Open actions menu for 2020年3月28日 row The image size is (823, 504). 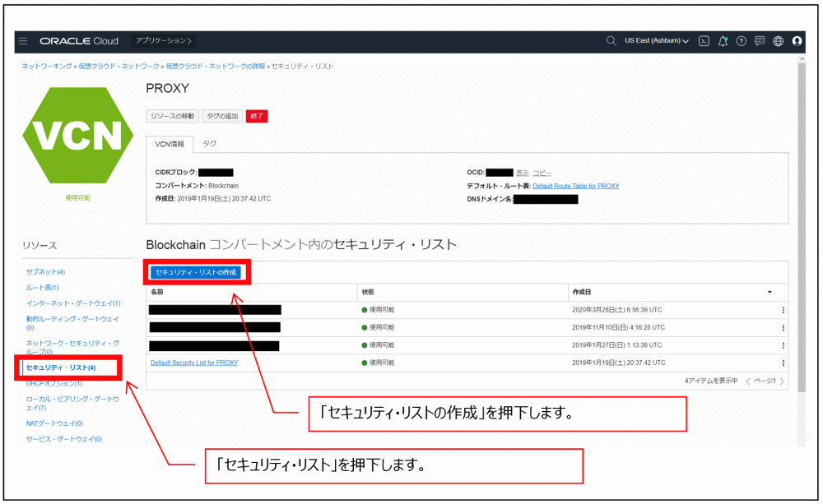pyautogui.click(x=783, y=310)
